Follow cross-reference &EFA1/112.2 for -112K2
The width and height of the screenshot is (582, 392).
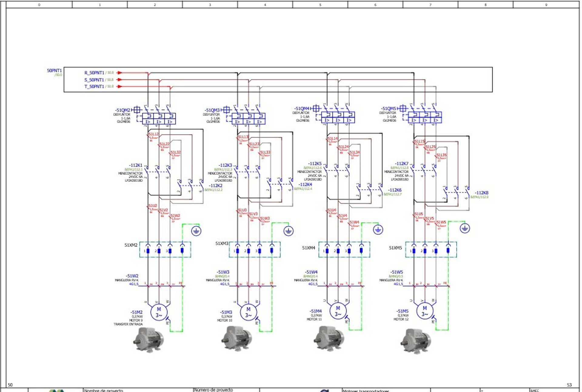coord(213,190)
